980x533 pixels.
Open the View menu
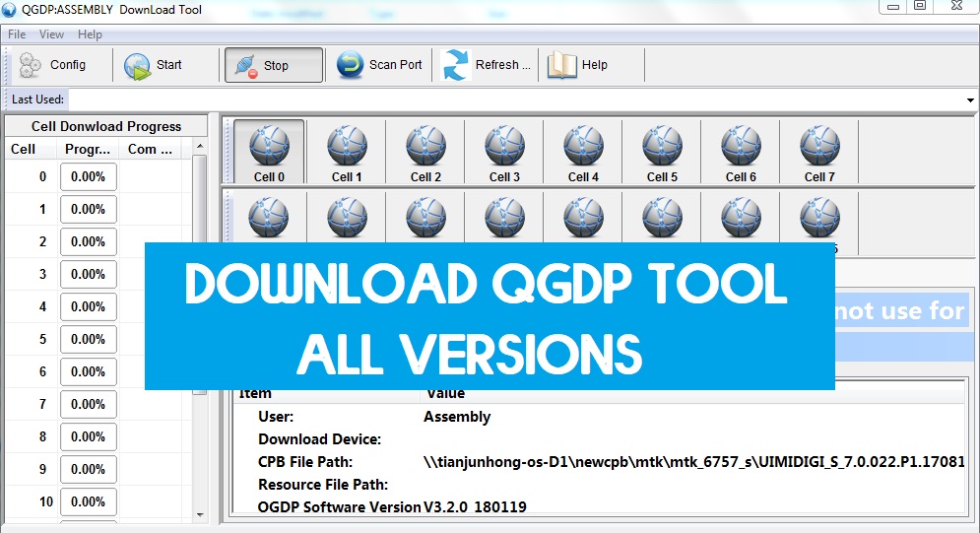pos(51,34)
